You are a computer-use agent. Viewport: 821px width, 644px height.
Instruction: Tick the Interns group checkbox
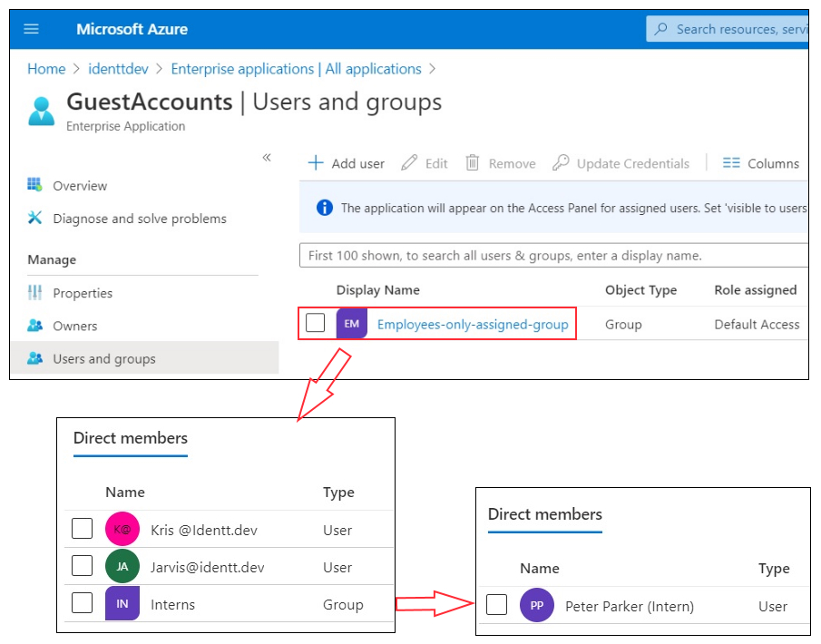click(x=83, y=602)
